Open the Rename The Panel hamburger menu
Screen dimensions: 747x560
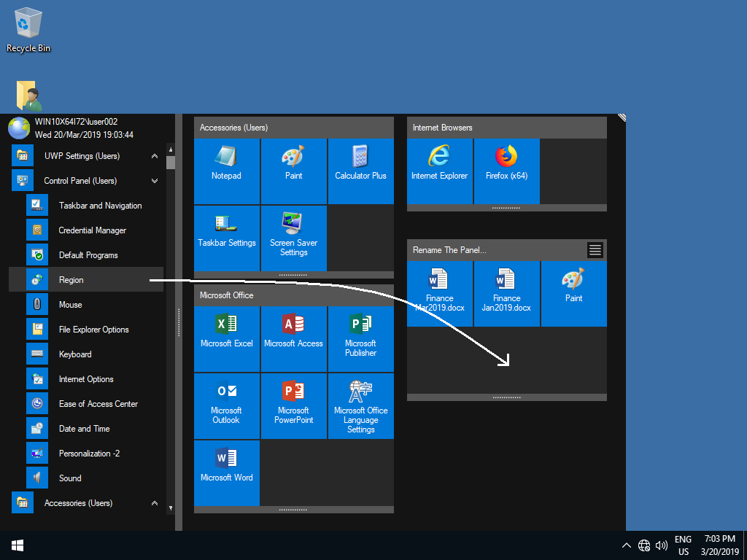point(595,250)
